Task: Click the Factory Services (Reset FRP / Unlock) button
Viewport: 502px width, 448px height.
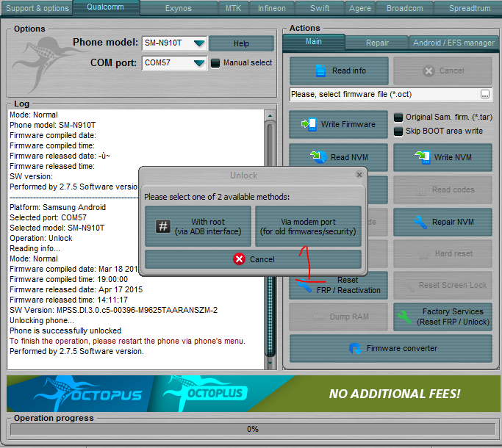Action: 442,317
